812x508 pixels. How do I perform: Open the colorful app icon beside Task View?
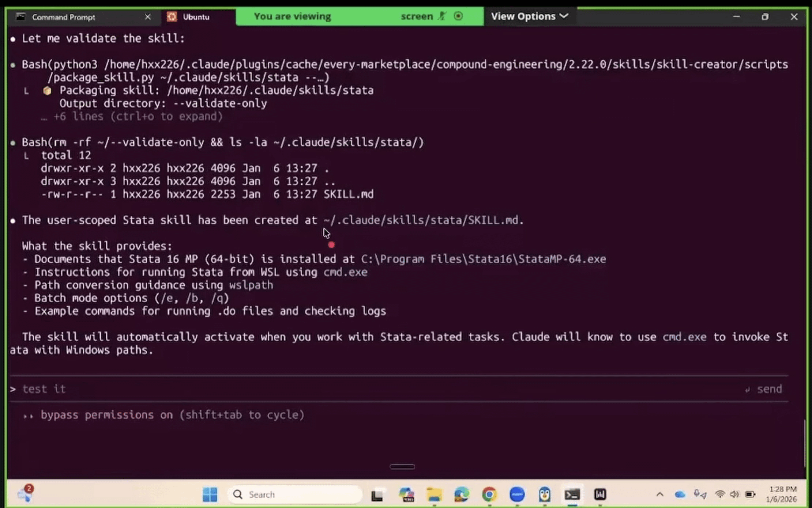[406, 495]
